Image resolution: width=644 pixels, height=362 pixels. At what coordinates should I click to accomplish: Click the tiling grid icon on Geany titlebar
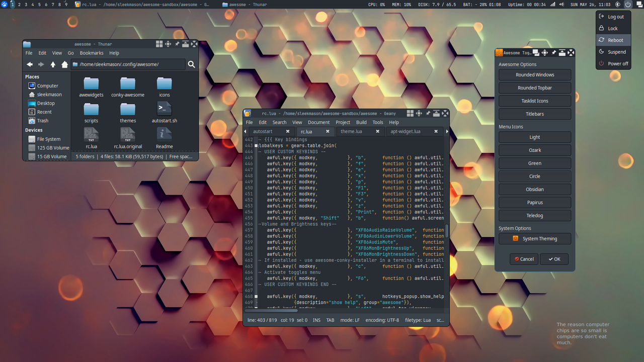410,114
